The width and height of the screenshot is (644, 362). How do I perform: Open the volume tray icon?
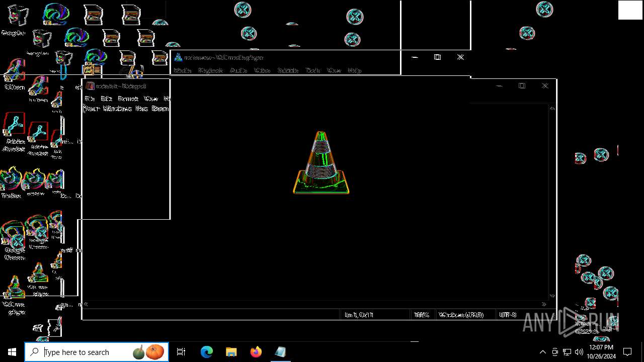point(579,352)
